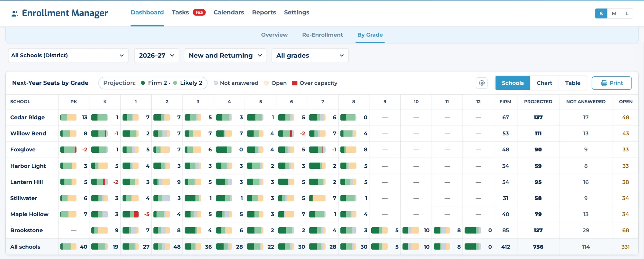Viewport: 644px width, 259px height.
Task: Click the Likely light-green legend dot
Action: click(x=175, y=83)
